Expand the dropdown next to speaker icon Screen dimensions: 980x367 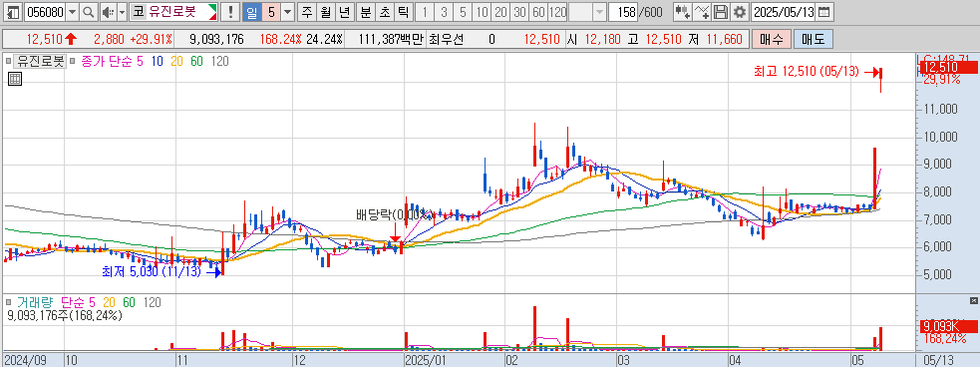(122, 11)
